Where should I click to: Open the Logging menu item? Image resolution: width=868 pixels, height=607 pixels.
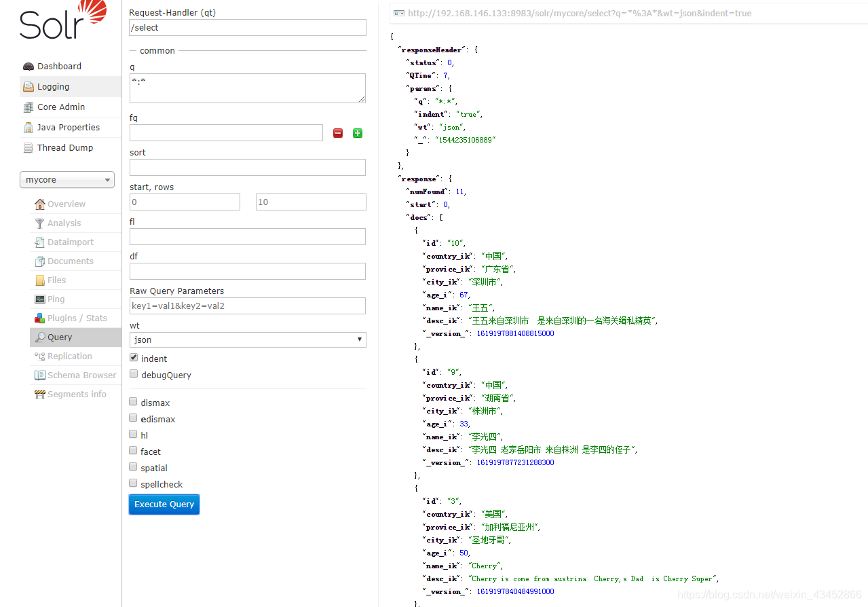point(70,87)
